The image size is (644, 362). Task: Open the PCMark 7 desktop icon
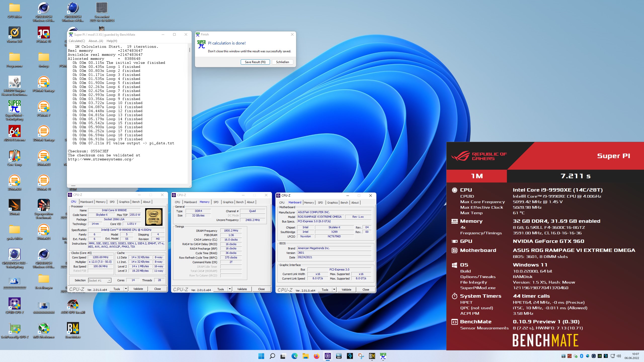click(x=44, y=108)
